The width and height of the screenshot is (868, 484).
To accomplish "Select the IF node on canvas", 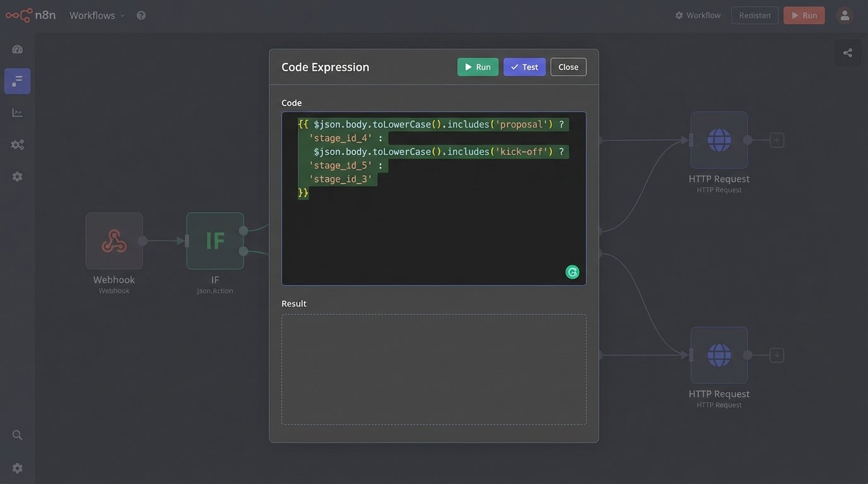I will pyautogui.click(x=215, y=241).
